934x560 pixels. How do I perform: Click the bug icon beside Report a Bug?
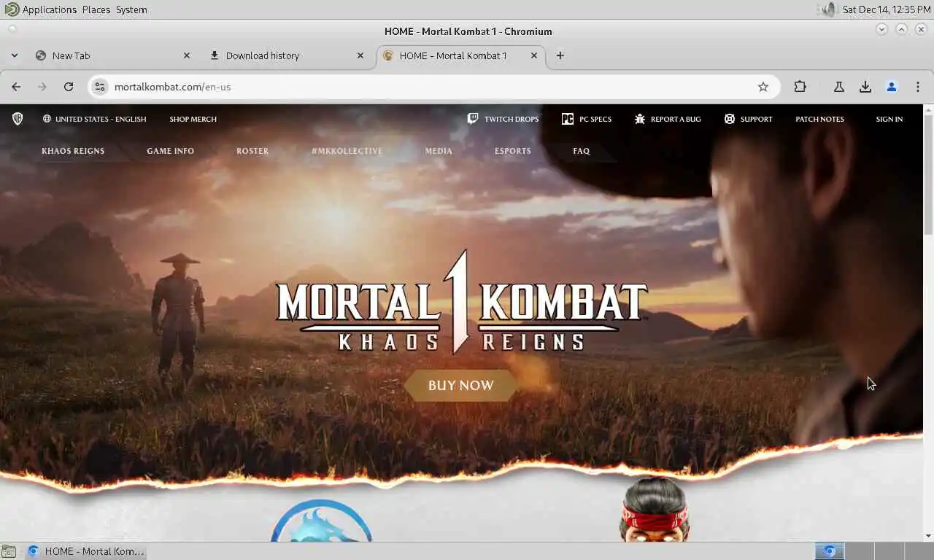(640, 119)
